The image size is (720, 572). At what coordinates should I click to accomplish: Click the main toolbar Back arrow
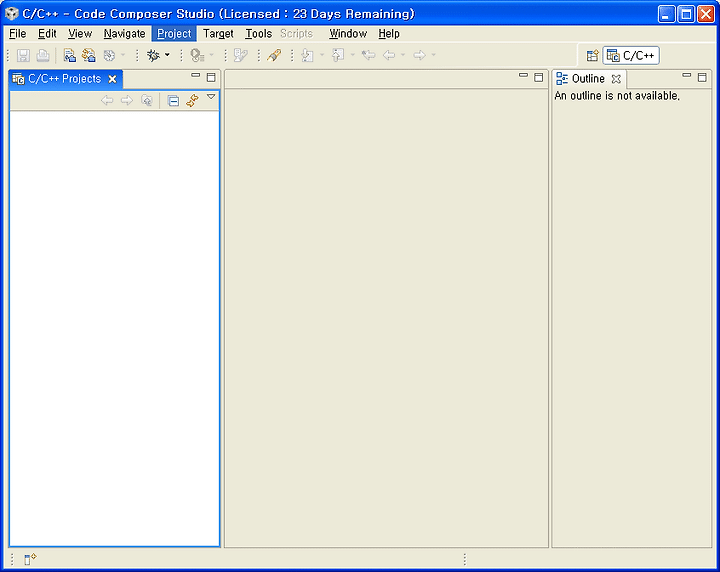pyautogui.click(x=389, y=56)
